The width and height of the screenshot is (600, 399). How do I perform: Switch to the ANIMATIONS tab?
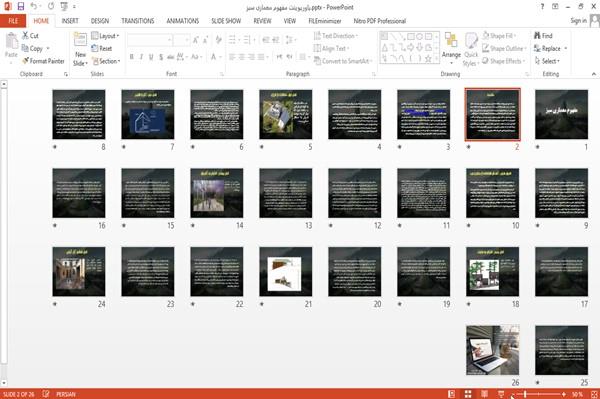[183, 21]
